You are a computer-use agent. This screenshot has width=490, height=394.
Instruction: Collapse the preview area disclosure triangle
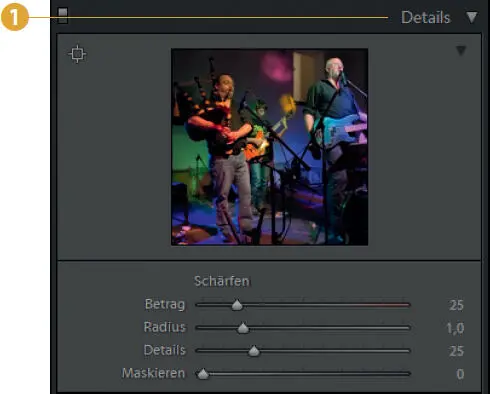[x=461, y=51]
